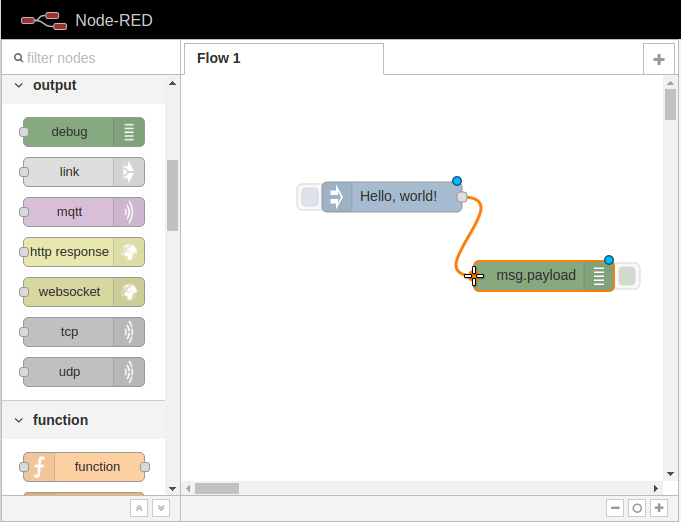Select the udp output node

click(x=84, y=372)
